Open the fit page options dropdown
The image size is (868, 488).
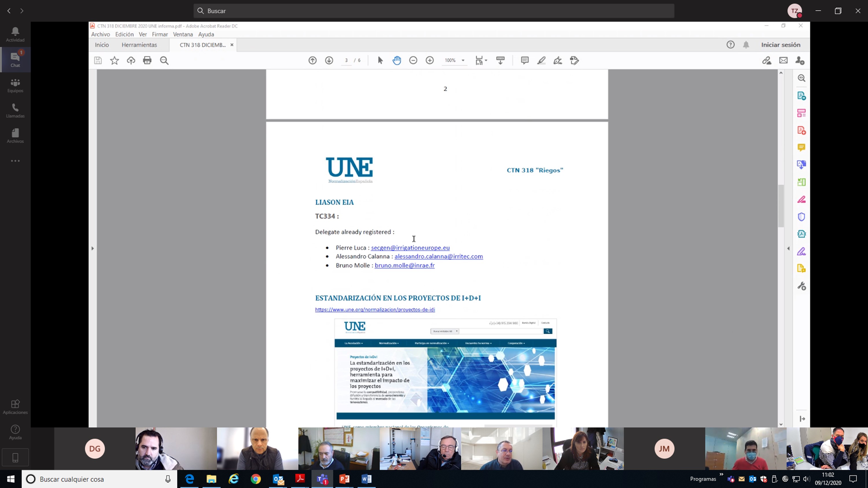481,61
